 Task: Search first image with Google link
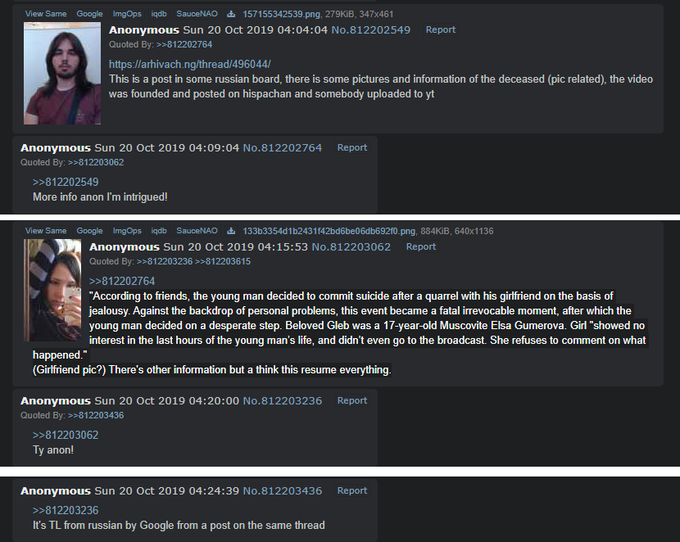click(x=89, y=14)
